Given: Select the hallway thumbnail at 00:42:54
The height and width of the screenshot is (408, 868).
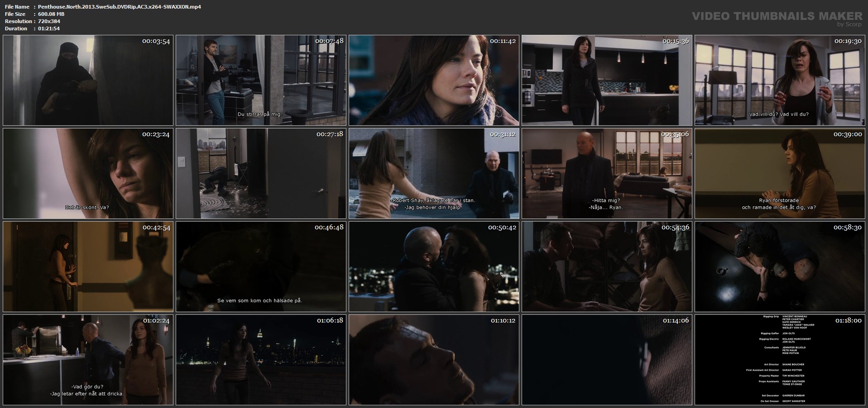Looking at the screenshot, I should tap(88, 266).
